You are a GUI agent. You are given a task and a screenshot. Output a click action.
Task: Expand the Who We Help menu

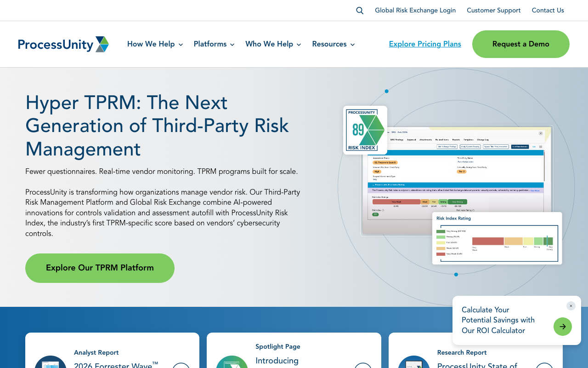(x=273, y=44)
